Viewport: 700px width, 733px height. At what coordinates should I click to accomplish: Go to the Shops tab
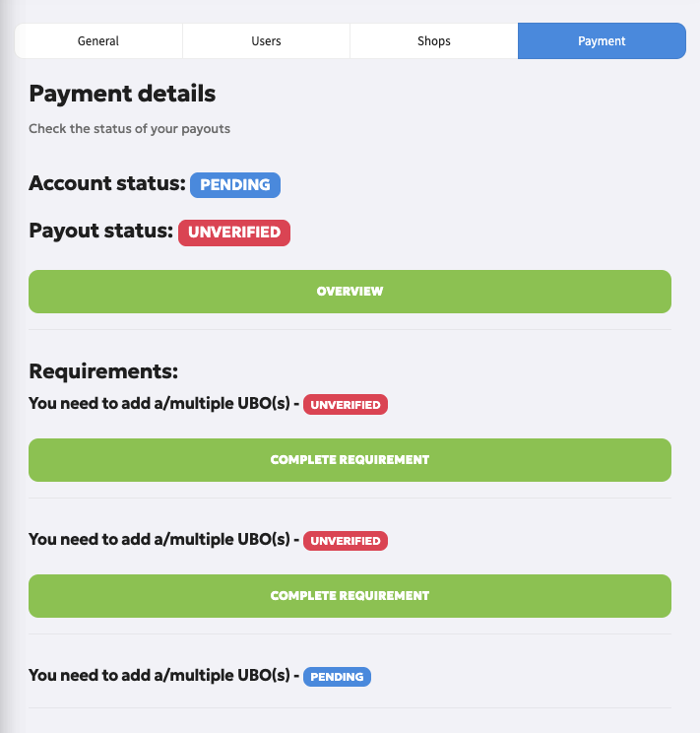point(433,41)
